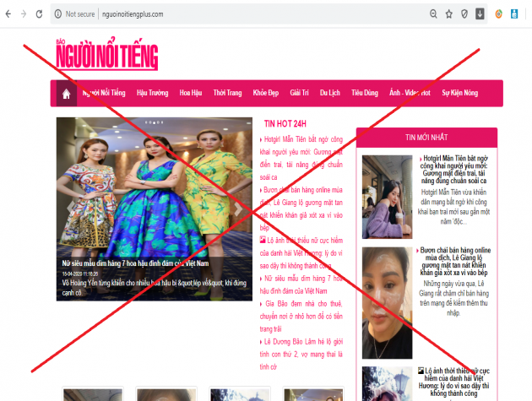Screen dimensions: 532x401
Task: Click summary text Hotgirl Mẫn Tiên vừa khiến
Action: click(x=454, y=207)
